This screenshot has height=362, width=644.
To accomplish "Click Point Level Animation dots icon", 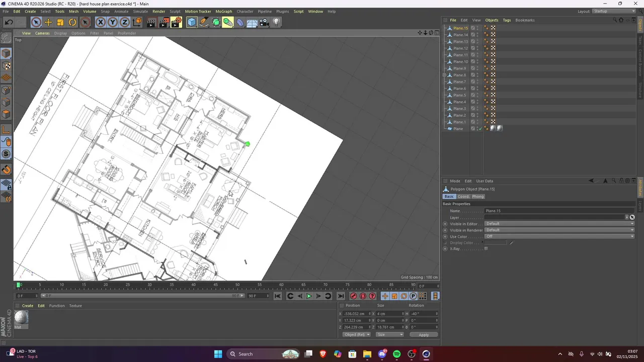I will 423,296.
